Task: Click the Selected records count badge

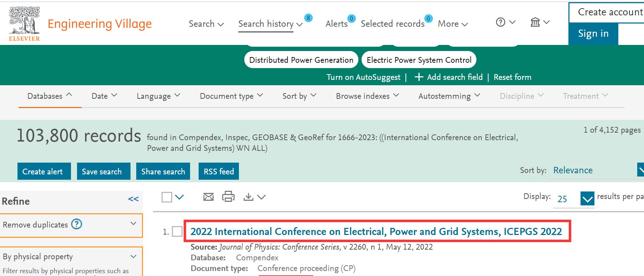Action: point(429,19)
